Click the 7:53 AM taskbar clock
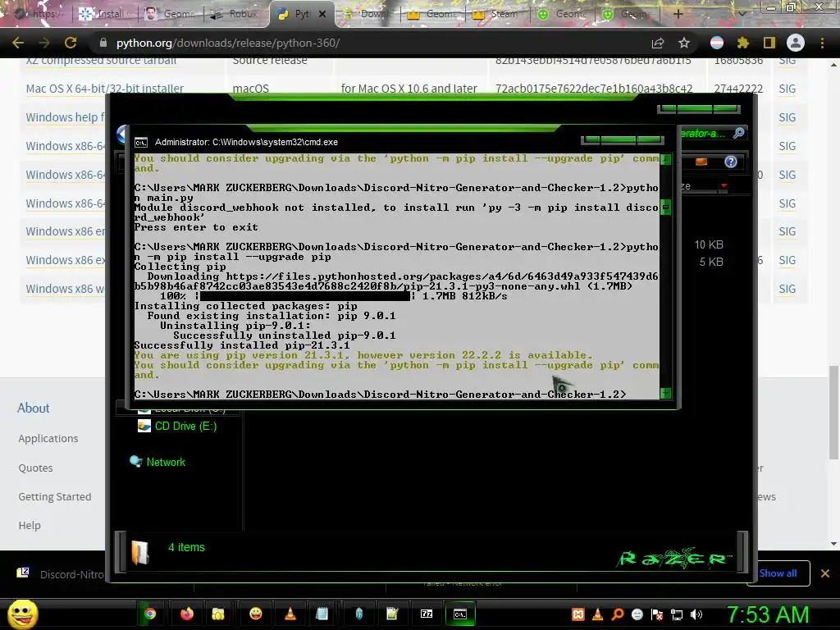 coord(767,614)
